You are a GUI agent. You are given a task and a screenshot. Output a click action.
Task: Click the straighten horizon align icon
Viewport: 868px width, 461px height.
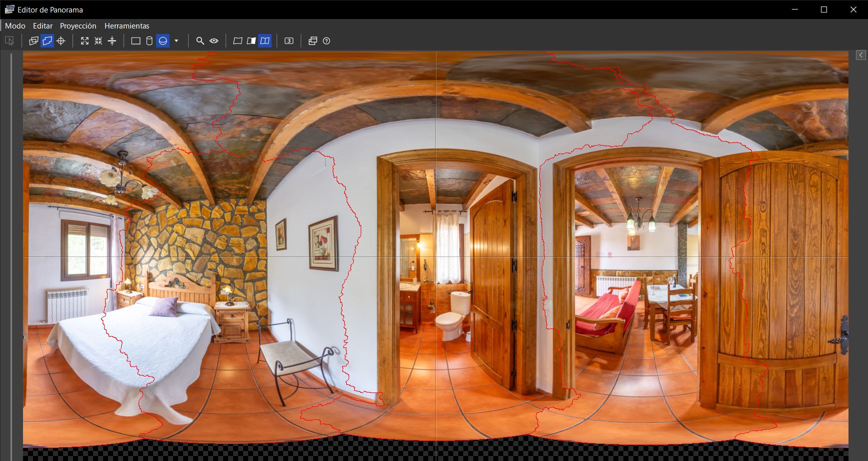tap(112, 41)
